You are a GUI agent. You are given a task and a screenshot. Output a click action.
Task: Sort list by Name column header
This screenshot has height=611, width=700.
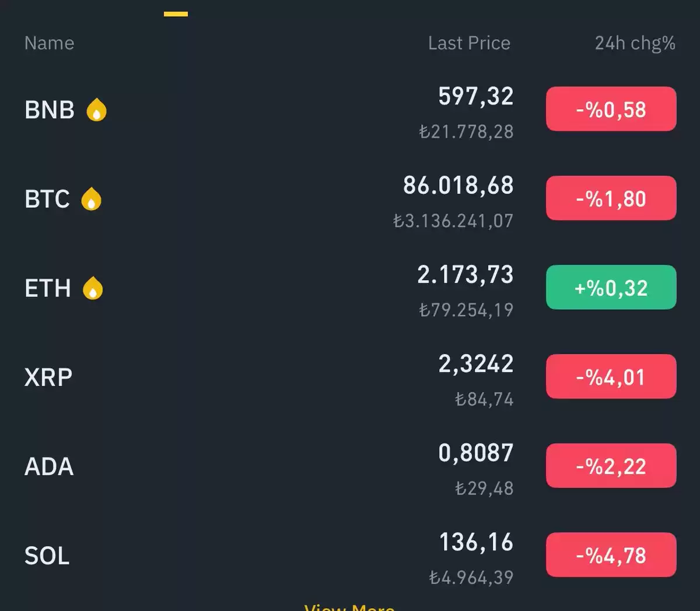point(49,43)
